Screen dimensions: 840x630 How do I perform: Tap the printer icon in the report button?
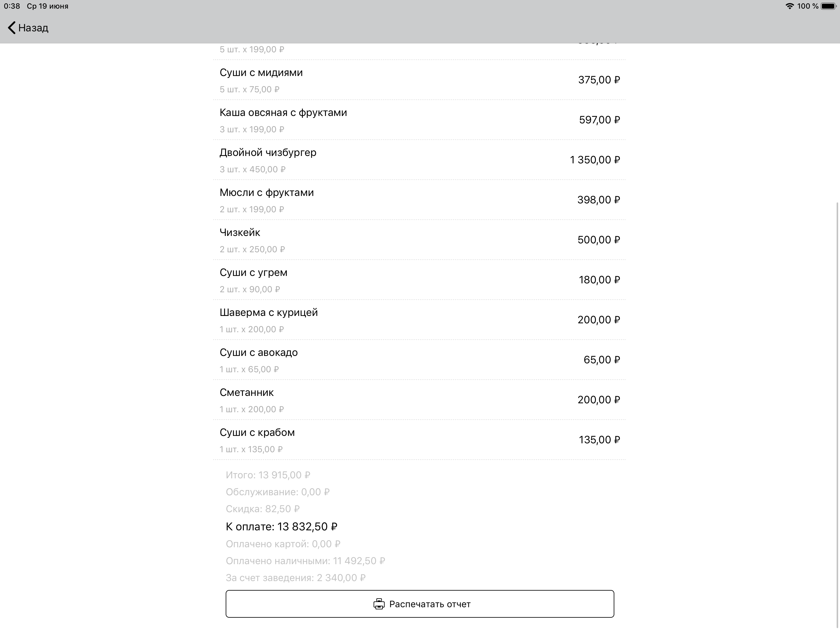379,604
